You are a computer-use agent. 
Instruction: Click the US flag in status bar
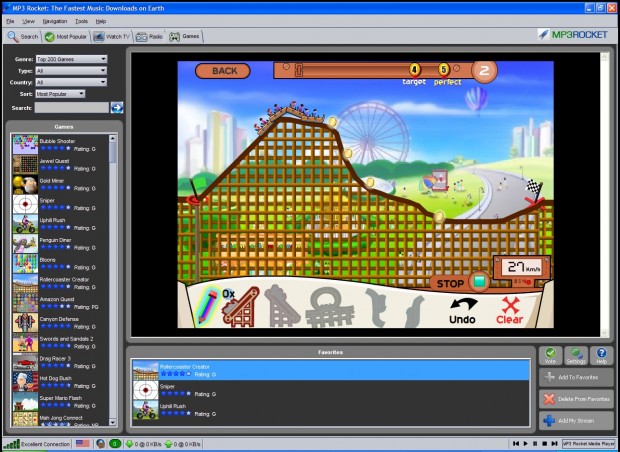pyautogui.click(x=83, y=443)
